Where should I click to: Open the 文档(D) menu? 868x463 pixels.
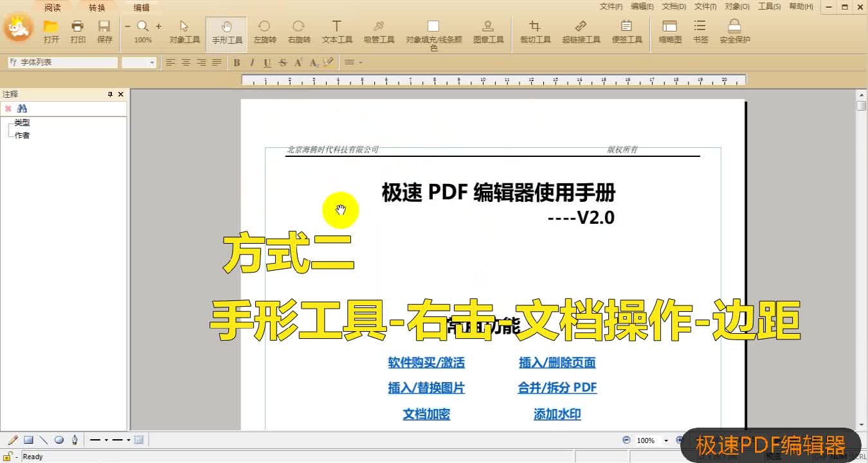674,6
